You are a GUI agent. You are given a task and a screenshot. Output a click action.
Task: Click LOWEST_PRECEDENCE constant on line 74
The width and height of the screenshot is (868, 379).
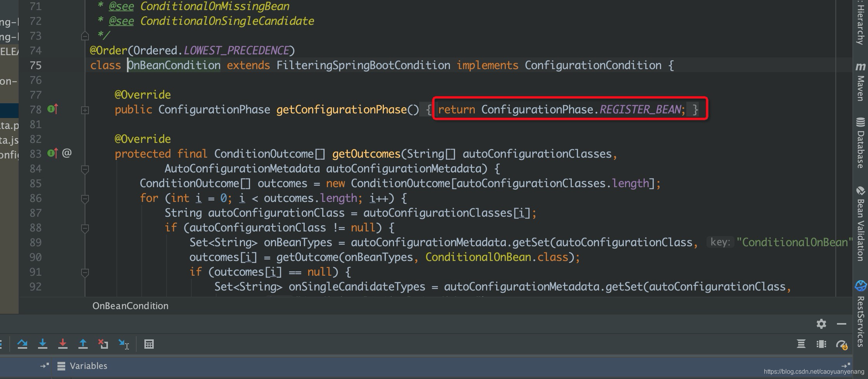tap(236, 50)
